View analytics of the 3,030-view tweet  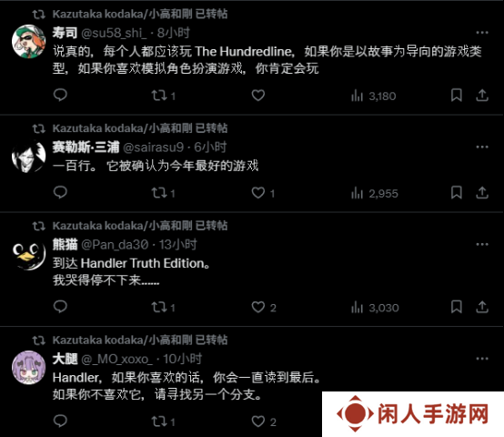[x=375, y=308]
